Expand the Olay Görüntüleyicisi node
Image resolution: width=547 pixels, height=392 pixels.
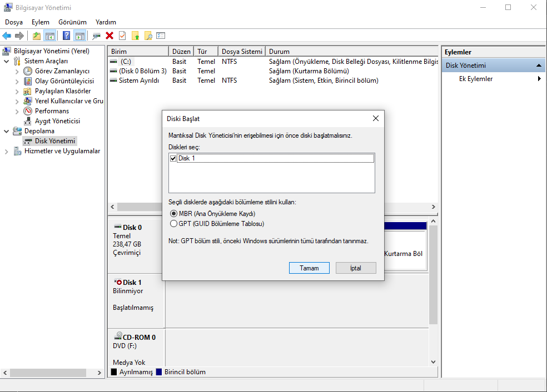coord(17,82)
